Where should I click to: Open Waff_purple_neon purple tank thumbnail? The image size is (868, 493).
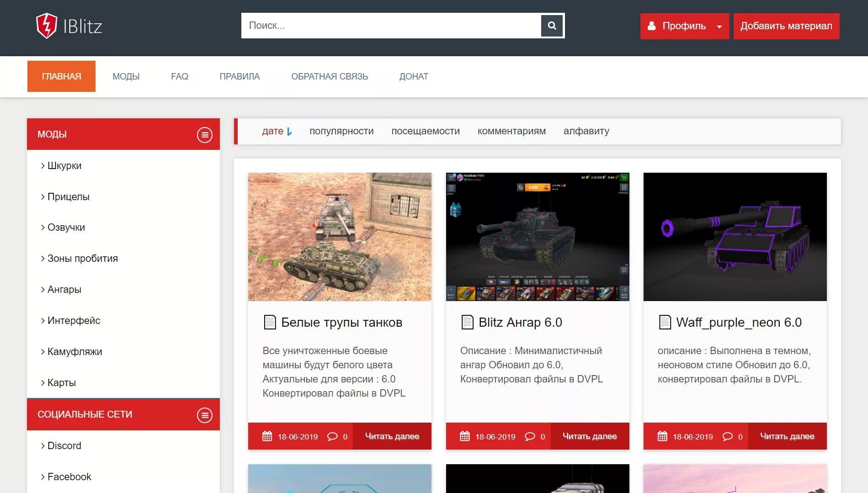pyautogui.click(x=735, y=237)
